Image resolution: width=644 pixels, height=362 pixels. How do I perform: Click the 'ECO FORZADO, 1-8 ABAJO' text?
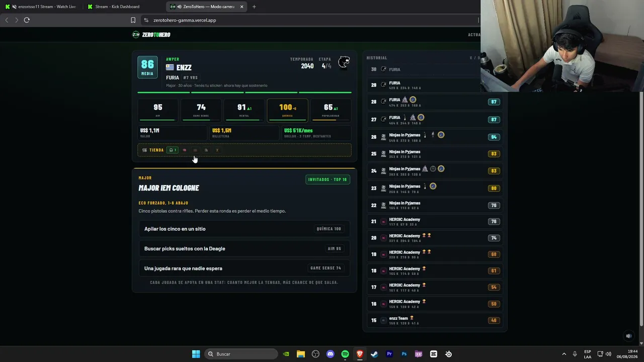pos(164,203)
